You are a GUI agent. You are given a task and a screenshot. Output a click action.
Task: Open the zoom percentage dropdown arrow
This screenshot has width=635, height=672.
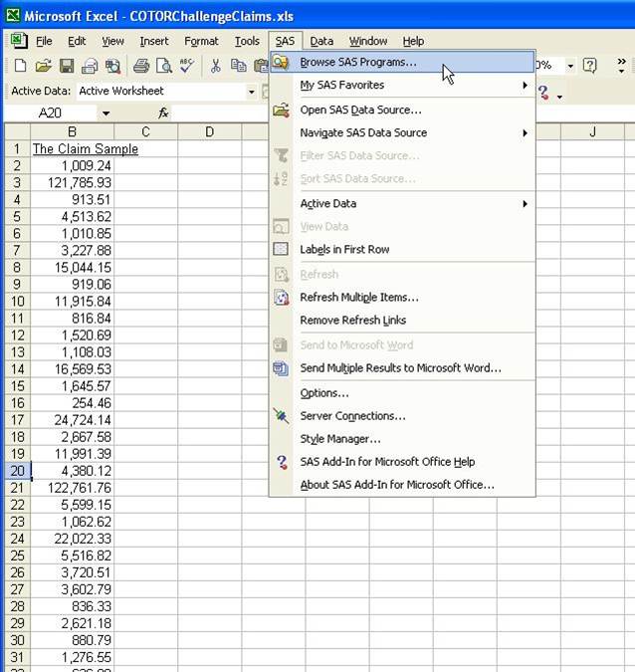pyautogui.click(x=570, y=66)
